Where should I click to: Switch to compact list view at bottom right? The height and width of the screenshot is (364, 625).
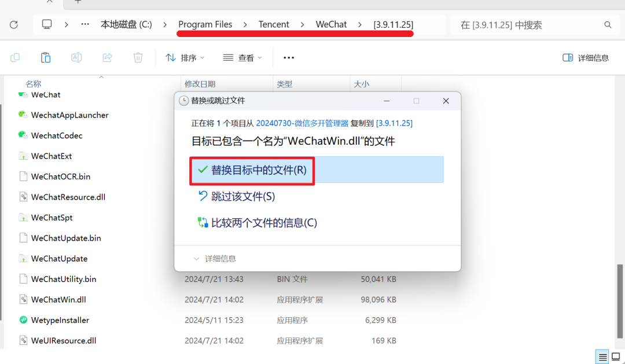(x=602, y=356)
